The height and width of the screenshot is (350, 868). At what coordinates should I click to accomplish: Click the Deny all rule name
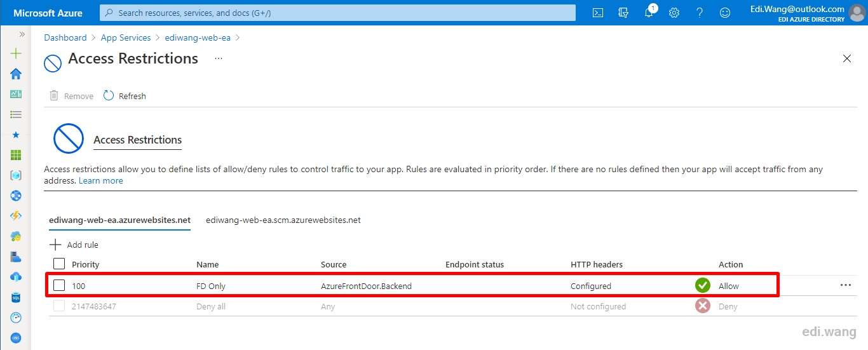click(211, 306)
